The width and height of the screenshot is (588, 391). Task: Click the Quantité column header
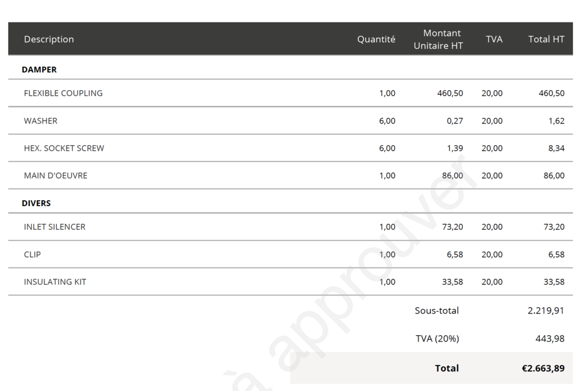(376, 39)
